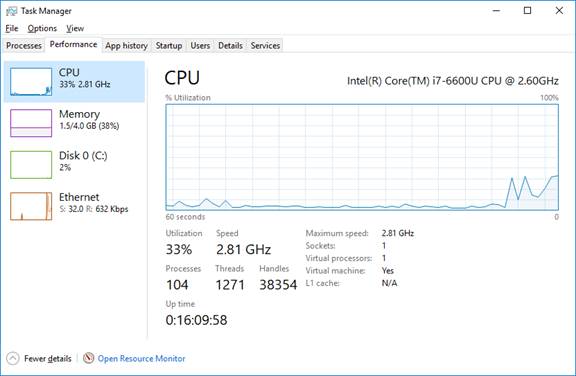
Task: Click the Resource Monitor gauge icon
Action: [88, 358]
